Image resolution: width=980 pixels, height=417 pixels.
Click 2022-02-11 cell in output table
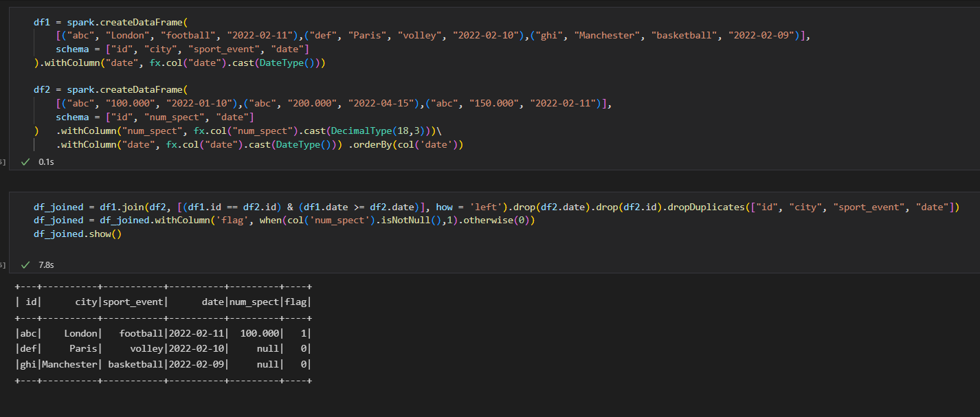point(197,334)
